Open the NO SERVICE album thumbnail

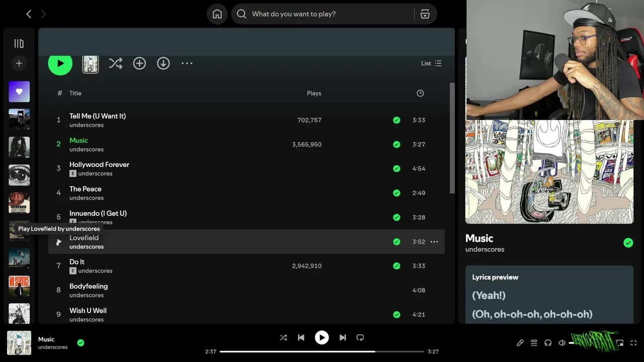click(19, 286)
